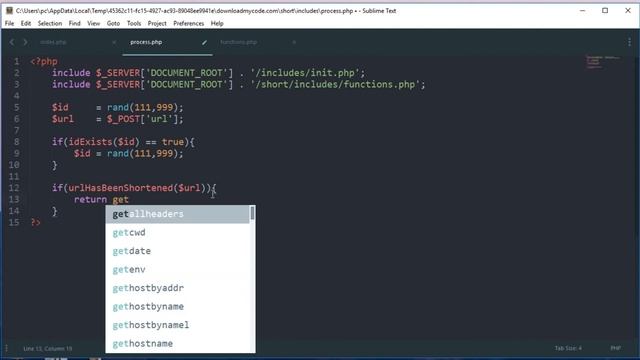Open Tab Size selector in status bar
Image resolution: width=640 pixels, height=360 pixels.
coord(568,348)
